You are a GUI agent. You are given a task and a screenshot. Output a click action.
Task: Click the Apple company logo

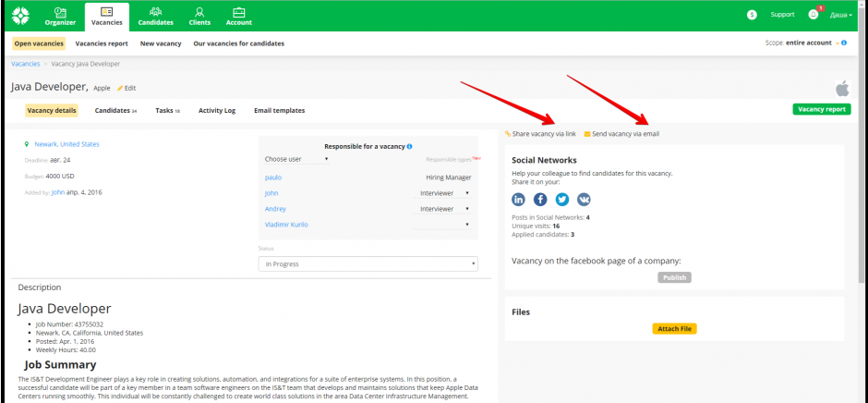click(x=841, y=89)
